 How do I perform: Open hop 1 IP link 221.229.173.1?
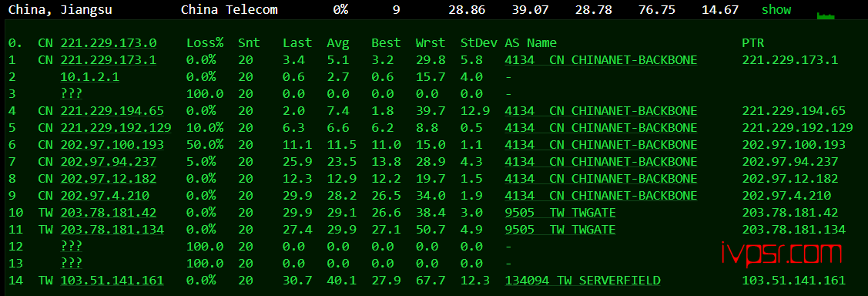pyautogui.click(x=109, y=60)
